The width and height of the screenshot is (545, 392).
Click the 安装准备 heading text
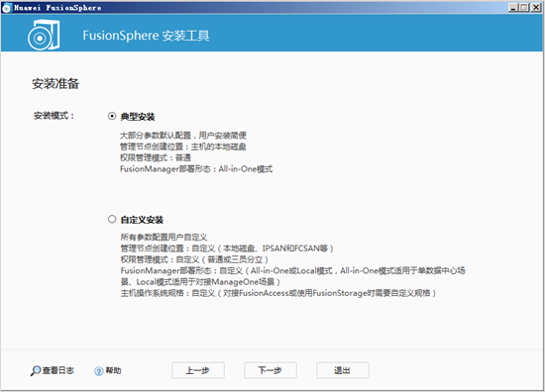pyautogui.click(x=55, y=84)
